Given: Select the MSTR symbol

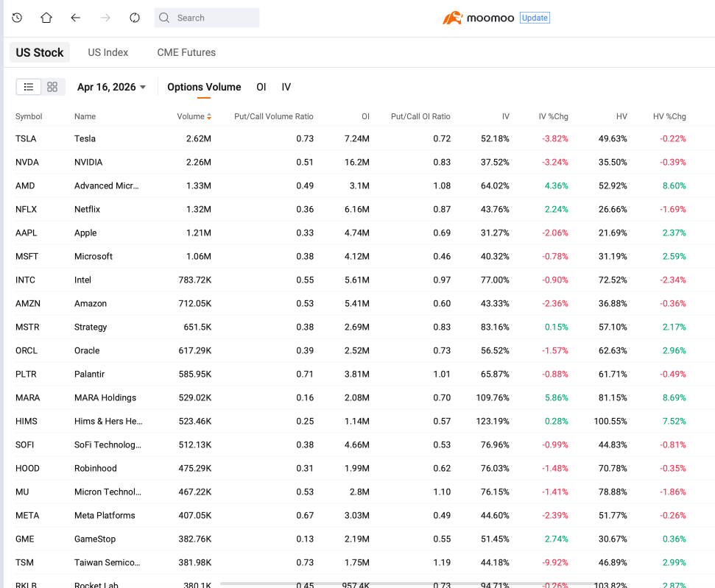Looking at the screenshot, I should coord(27,327).
